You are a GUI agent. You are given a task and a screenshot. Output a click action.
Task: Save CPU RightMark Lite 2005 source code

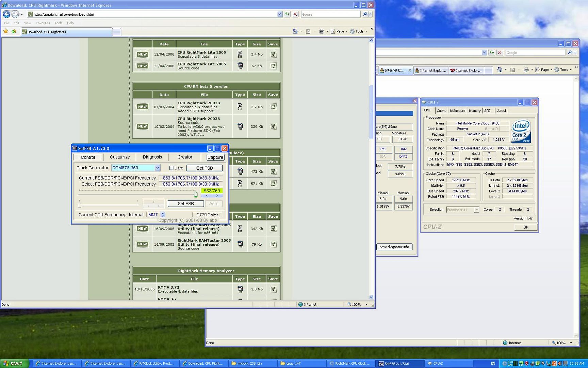tap(273, 66)
